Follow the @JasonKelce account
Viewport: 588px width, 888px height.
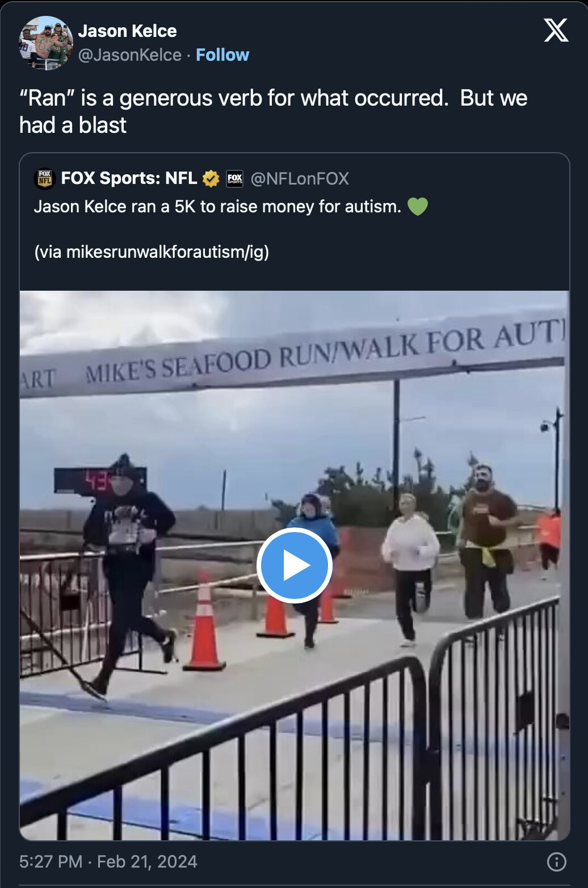pyautogui.click(x=222, y=55)
